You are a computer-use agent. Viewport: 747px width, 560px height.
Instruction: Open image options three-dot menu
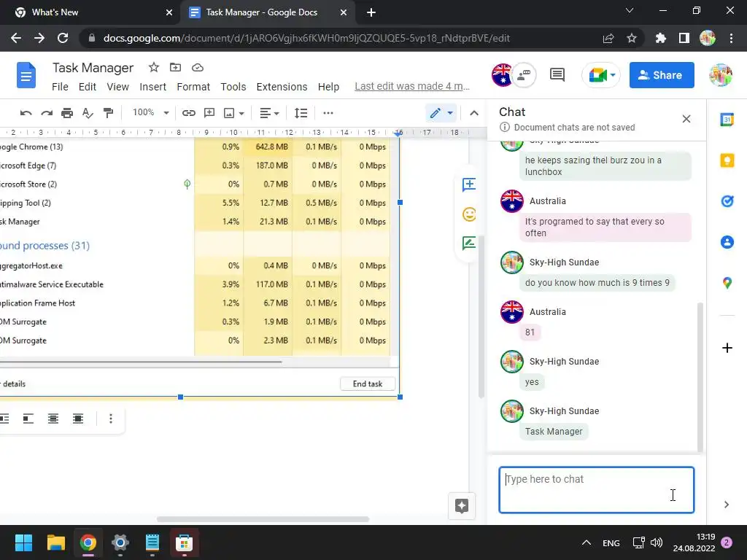point(111,419)
